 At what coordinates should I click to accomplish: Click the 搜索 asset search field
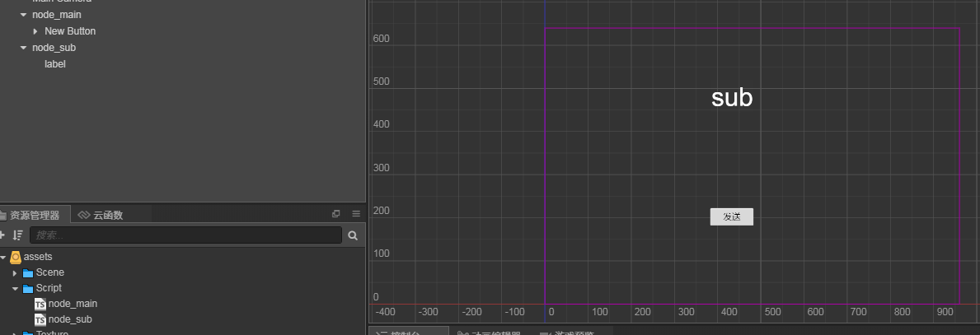(x=185, y=235)
